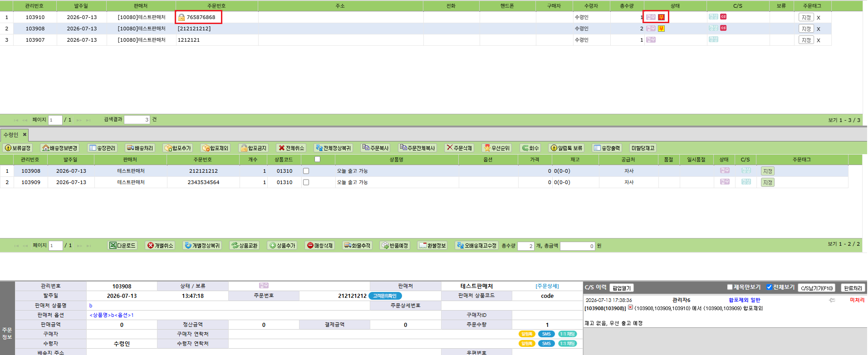This screenshot has height=355, width=868.
Task: Click SMS badge in 수령자 연락처 row
Action: tap(546, 343)
